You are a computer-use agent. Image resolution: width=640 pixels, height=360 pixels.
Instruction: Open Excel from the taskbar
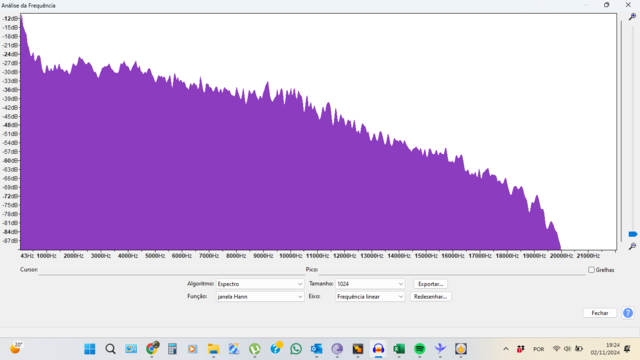399,349
